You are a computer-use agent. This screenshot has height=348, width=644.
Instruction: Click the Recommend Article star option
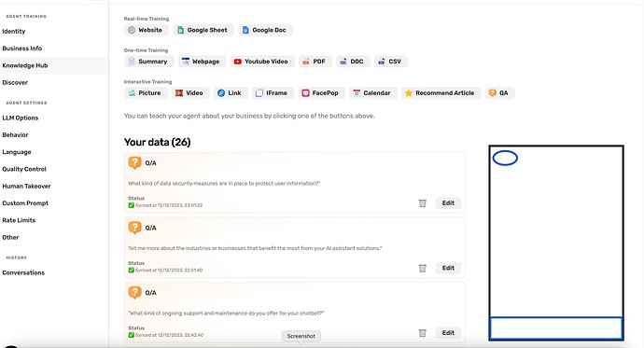point(441,93)
